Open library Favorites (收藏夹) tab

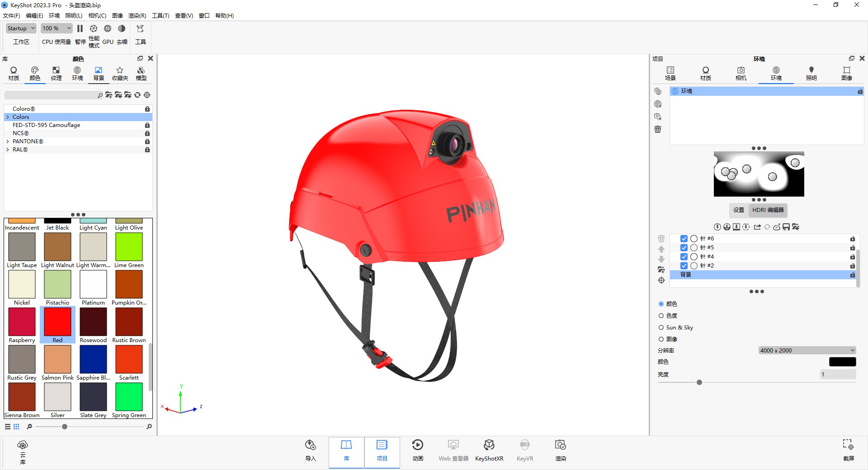[120, 74]
